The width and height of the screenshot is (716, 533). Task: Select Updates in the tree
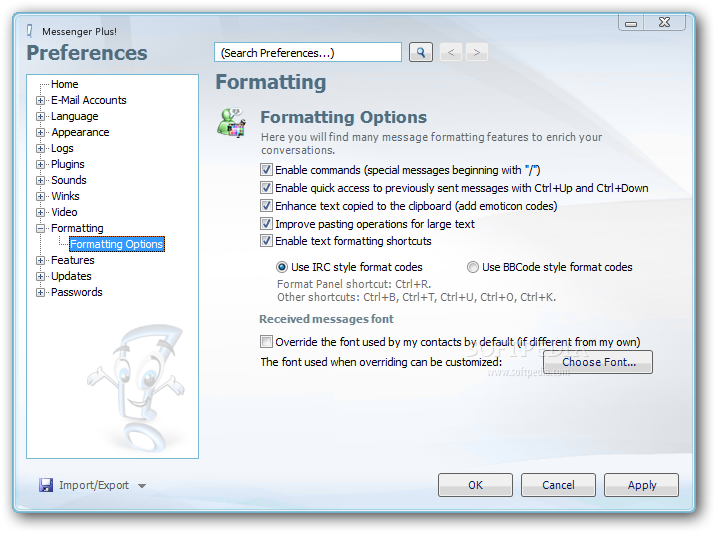pyautogui.click(x=71, y=276)
